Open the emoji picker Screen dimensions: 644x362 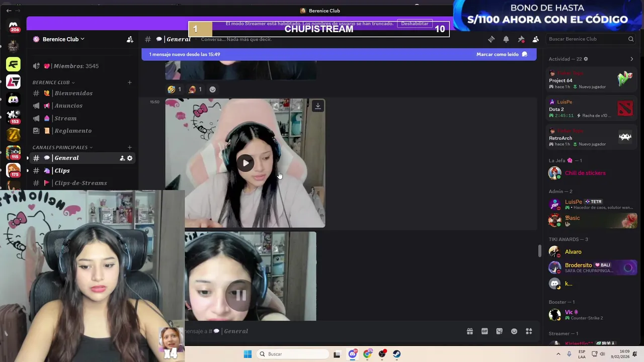[x=514, y=331]
